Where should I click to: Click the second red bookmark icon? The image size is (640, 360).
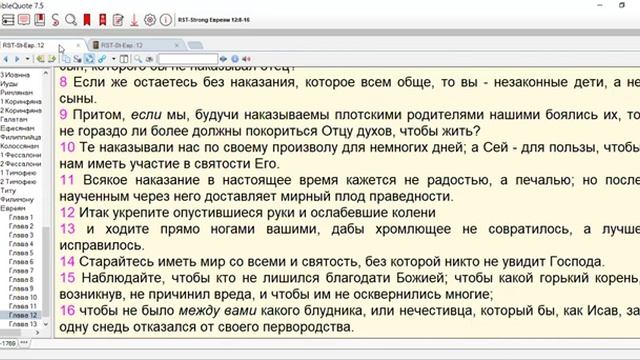click(x=102, y=20)
